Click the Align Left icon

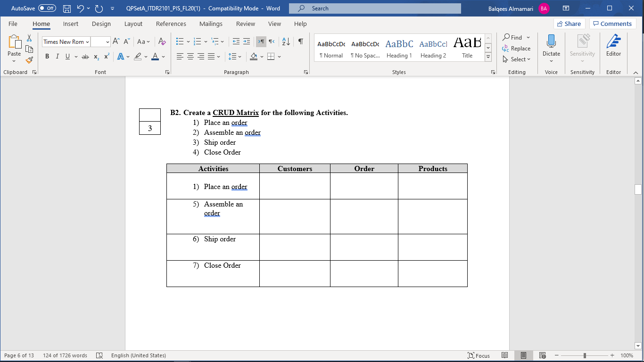point(180,57)
